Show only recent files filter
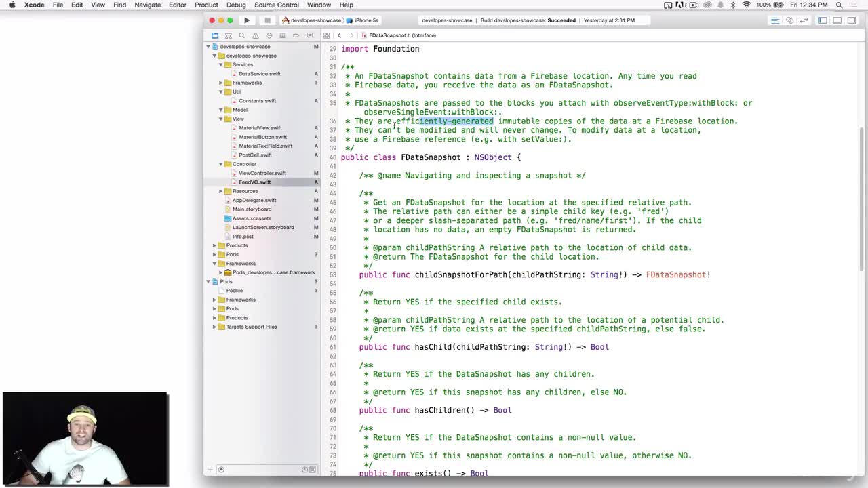868x488 pixels. [x=304, y=470]
